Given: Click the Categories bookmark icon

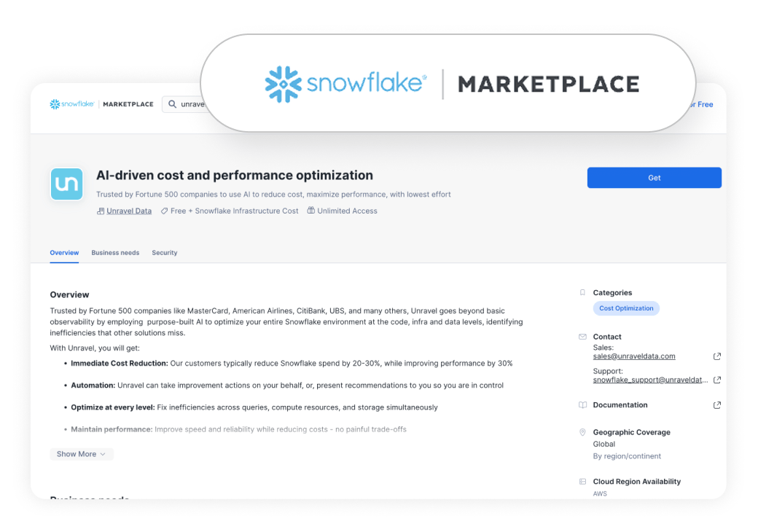Looking at the screenshot, I should (x=582, y=293).
